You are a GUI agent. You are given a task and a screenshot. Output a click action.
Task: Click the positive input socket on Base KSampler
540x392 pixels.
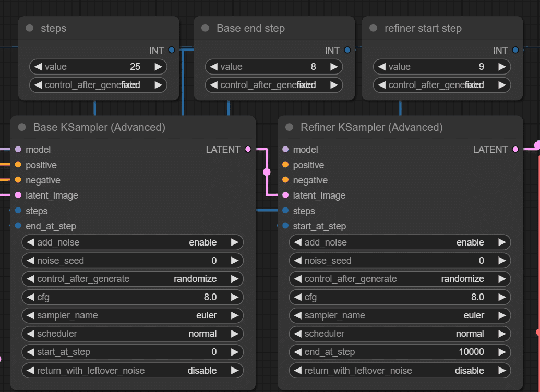point(17,165)
